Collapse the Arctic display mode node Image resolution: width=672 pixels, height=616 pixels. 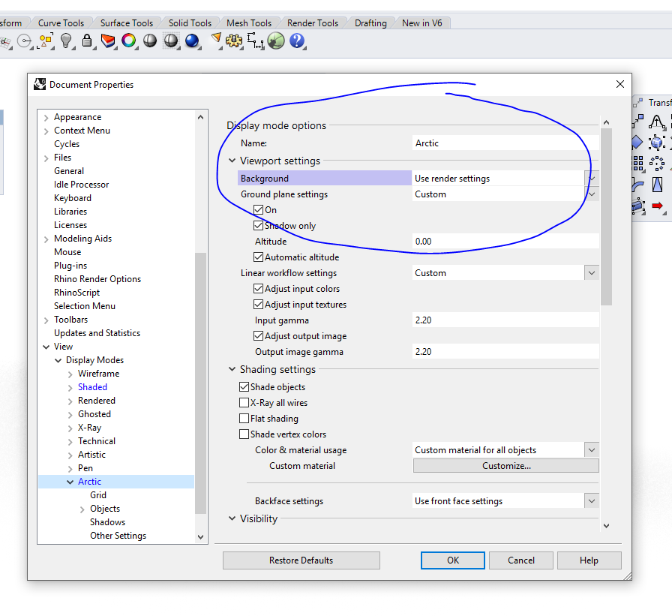[x=70, y=482]
